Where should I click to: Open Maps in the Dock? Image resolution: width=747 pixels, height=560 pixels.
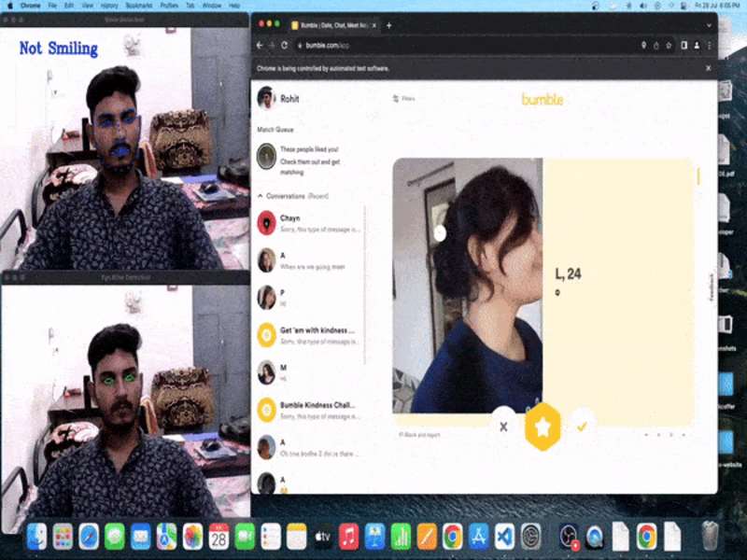click(x=167, y=536)
